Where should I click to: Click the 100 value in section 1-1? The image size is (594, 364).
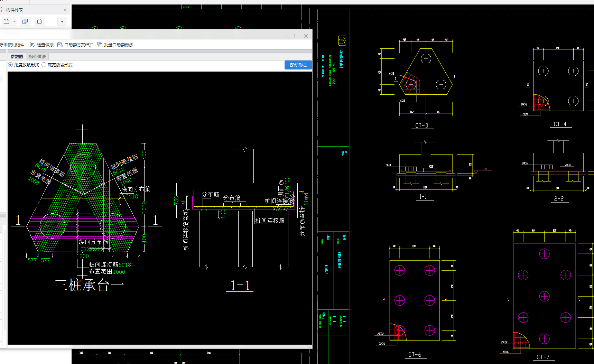[x=223, y=214]
